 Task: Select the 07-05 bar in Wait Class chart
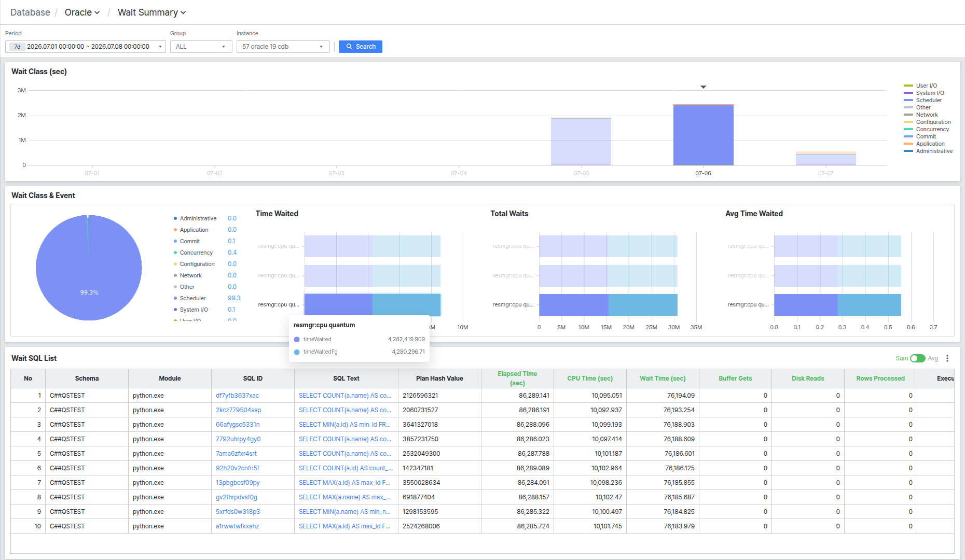coord(581,142)
